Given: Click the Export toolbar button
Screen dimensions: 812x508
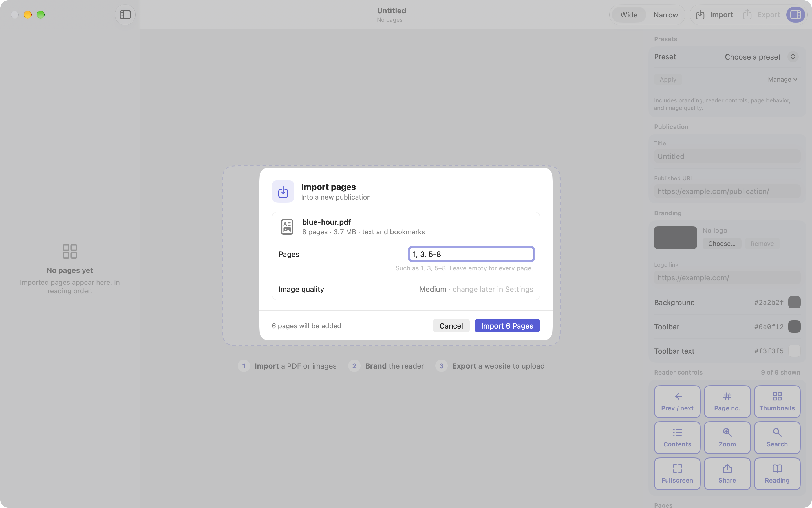Looking at the screenshot, I should 761,15.
